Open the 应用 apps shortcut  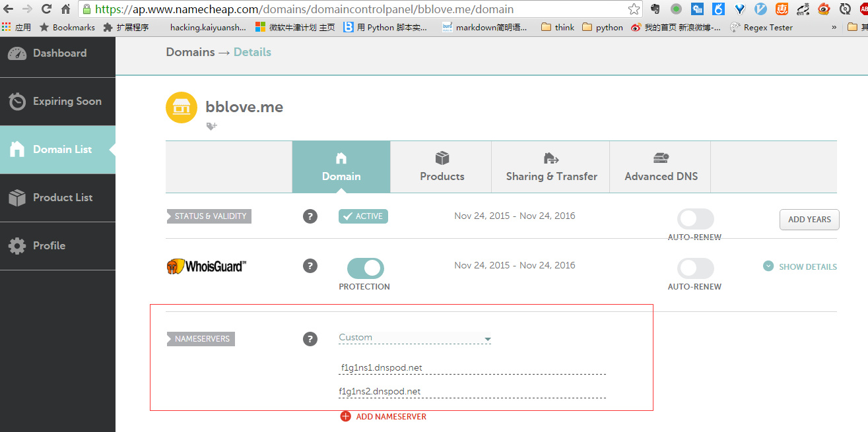17,27
